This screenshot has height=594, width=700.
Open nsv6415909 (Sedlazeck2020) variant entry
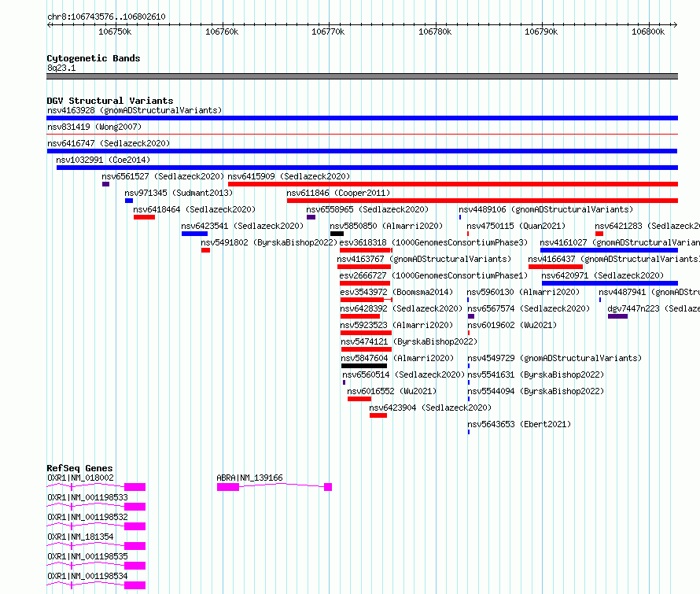[289, 176]
